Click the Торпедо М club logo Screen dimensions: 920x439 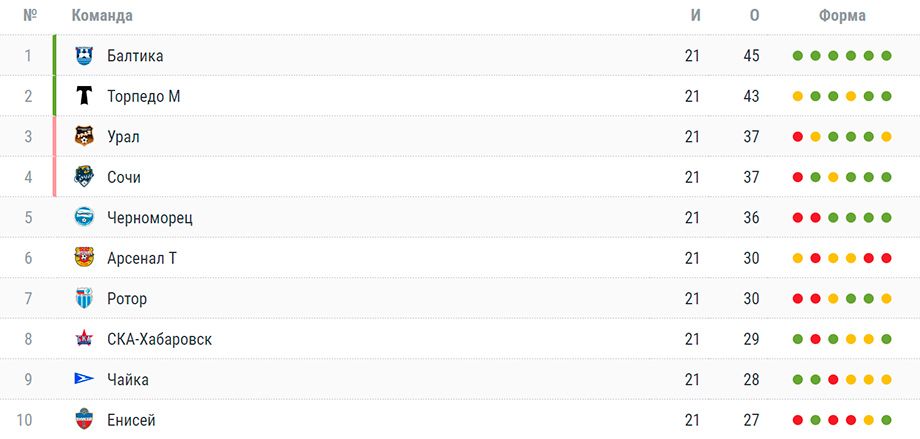point(84,96)
